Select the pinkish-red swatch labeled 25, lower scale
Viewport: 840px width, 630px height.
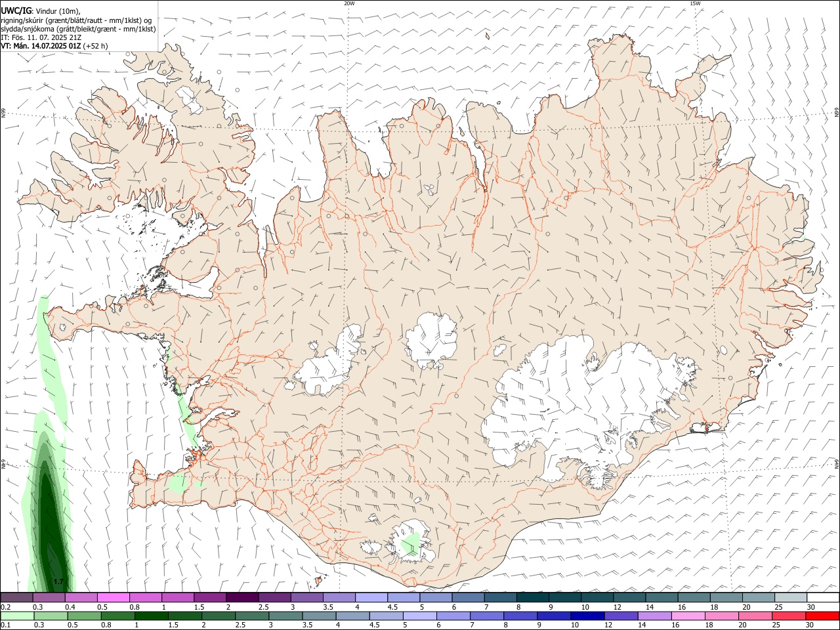coord(789,616)
